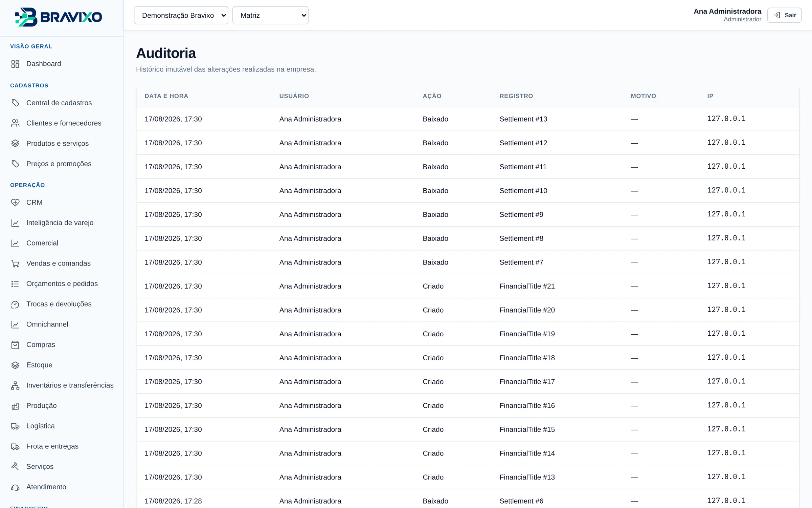The width and height of the screenshot is (812, 508).
Task: Click the Atendimento headset icon
Action: click(15, 487)
